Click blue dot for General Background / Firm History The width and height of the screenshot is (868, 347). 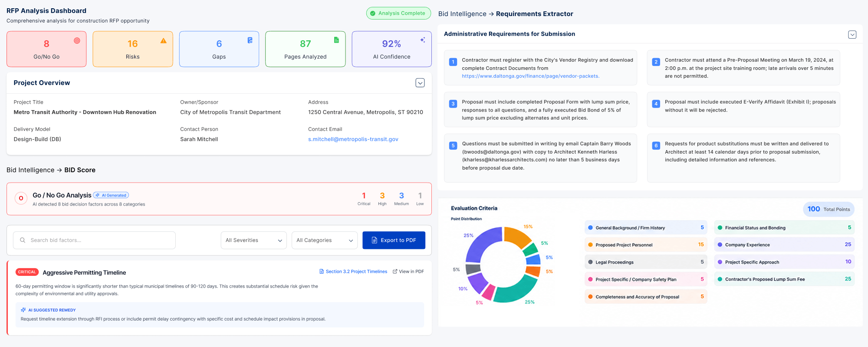590,228
